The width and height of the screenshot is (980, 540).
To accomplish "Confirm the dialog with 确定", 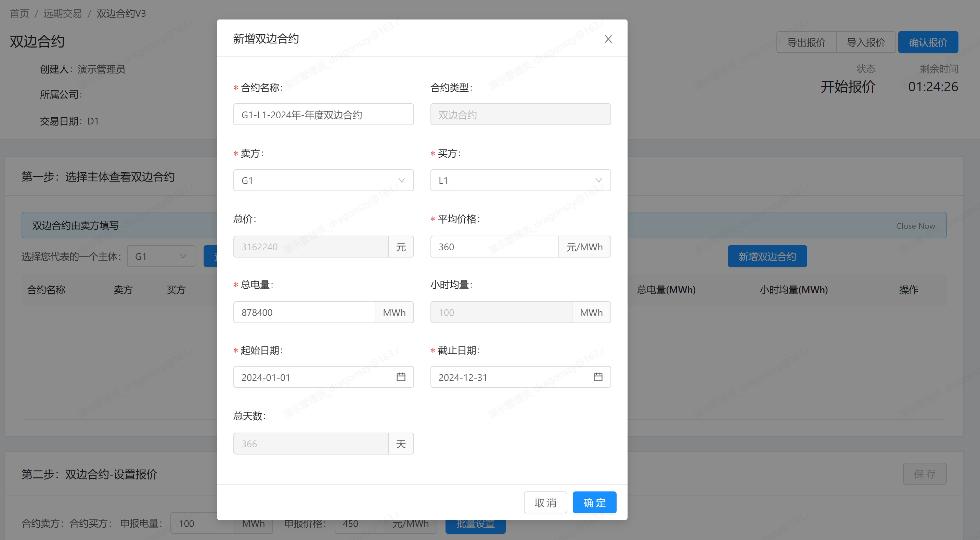I will coord(594,502).
